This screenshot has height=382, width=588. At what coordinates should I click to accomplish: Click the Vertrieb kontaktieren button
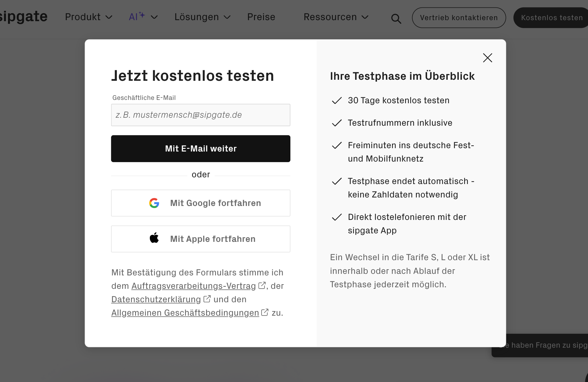459,18
